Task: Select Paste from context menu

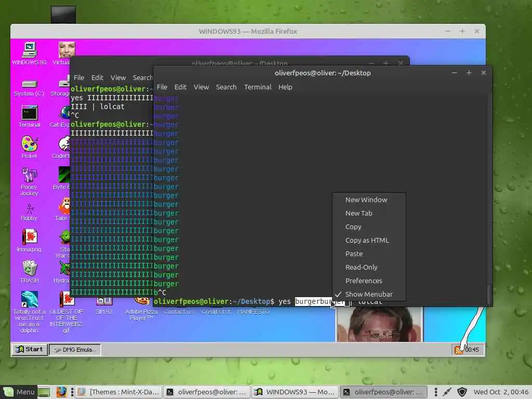Action: click(369, 254)
